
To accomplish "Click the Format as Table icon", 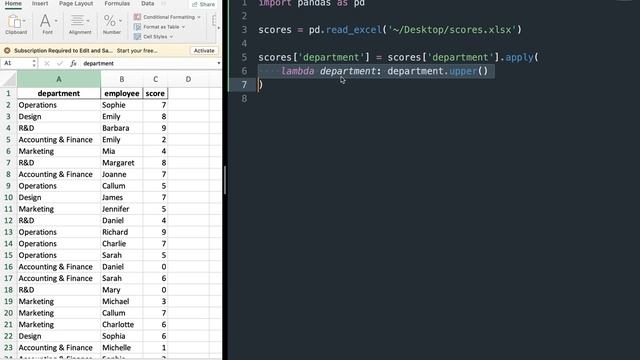I will coord(138,27).
